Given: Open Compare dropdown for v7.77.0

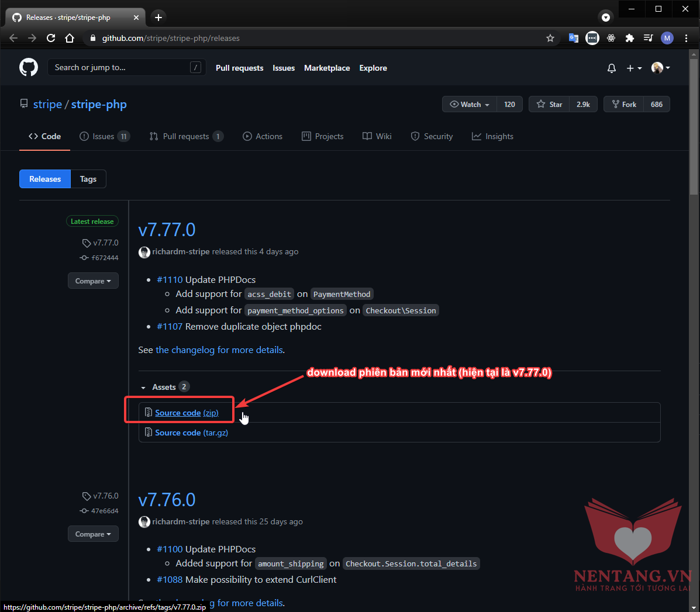Looking at the screenshot, I should (93, 281).
